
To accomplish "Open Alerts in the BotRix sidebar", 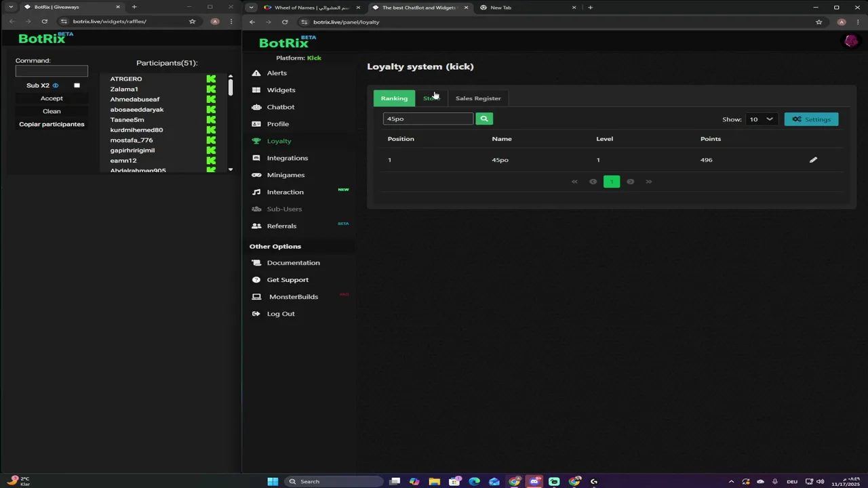I will [x=277, y=73].
